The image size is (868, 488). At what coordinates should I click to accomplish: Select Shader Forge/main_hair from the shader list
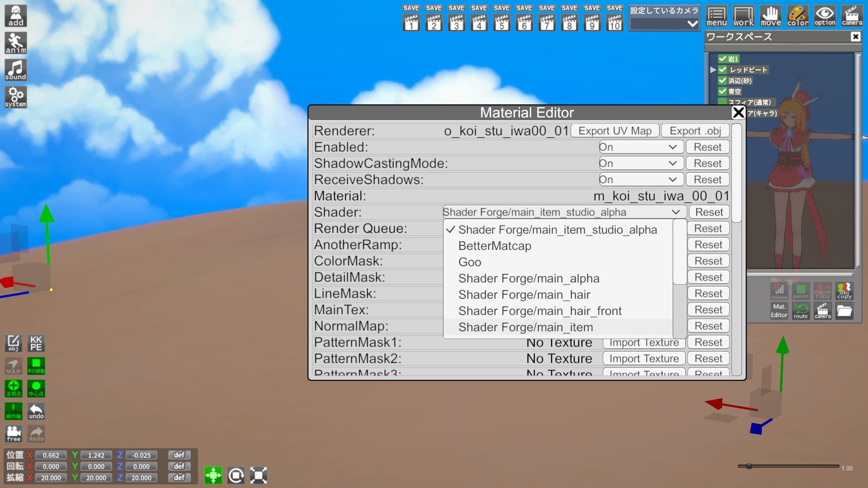coord(524,294)
